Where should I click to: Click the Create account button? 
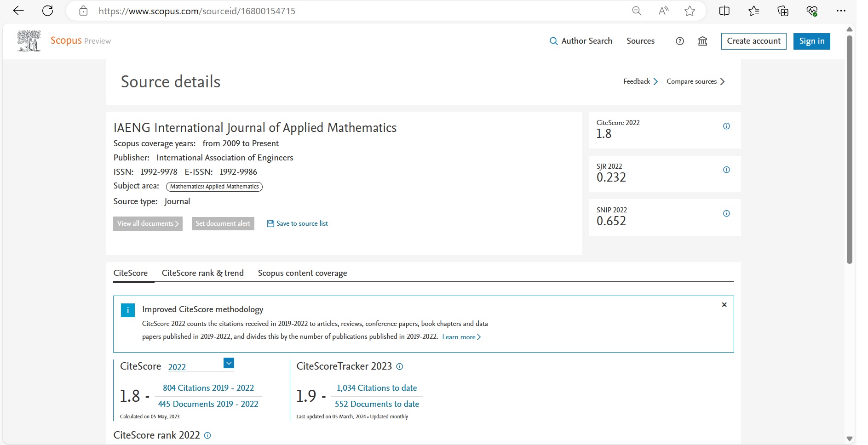point(753,41)
